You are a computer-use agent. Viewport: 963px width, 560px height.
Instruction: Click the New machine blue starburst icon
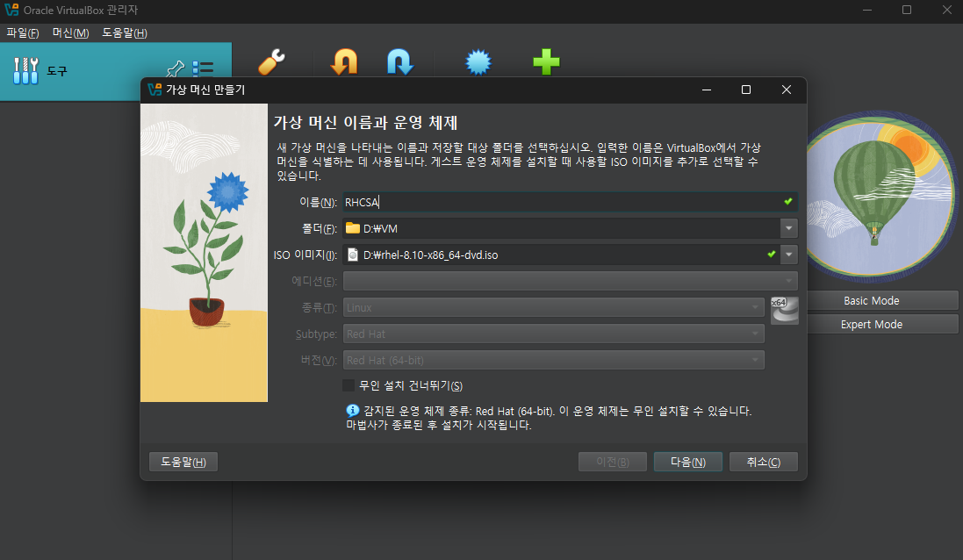[x=478, y=62]
